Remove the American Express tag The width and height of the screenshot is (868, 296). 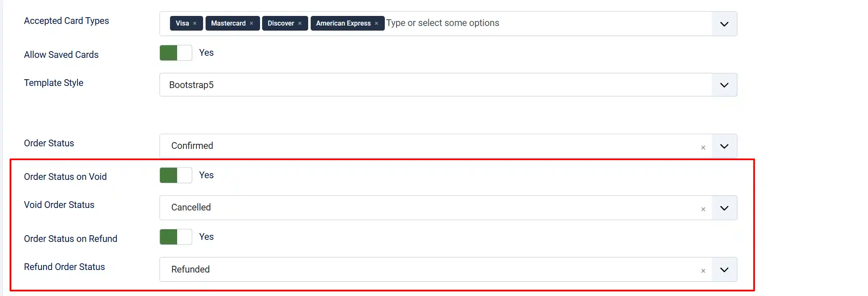click(x=376, y=23)
